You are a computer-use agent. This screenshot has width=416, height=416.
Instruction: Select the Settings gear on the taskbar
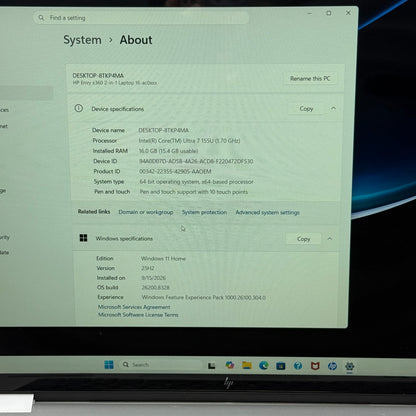point(349,366)
